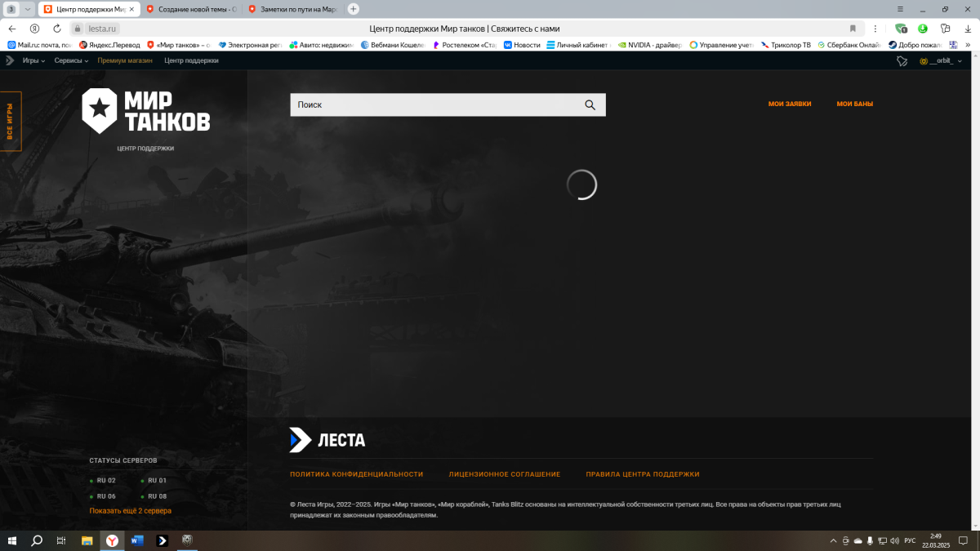Screen dimensions: 980x551
Task: Open Yandex Browser from the taskbar
Action: click(112, 540)
